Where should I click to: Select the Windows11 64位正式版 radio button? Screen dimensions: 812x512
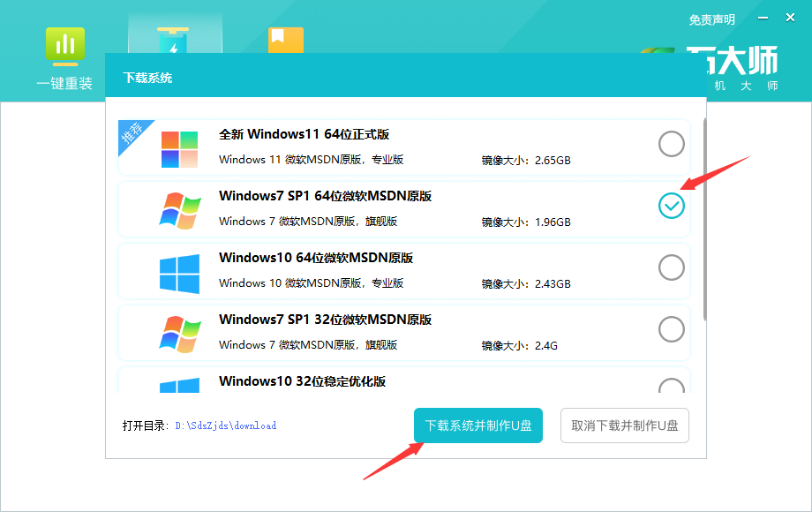672,143
